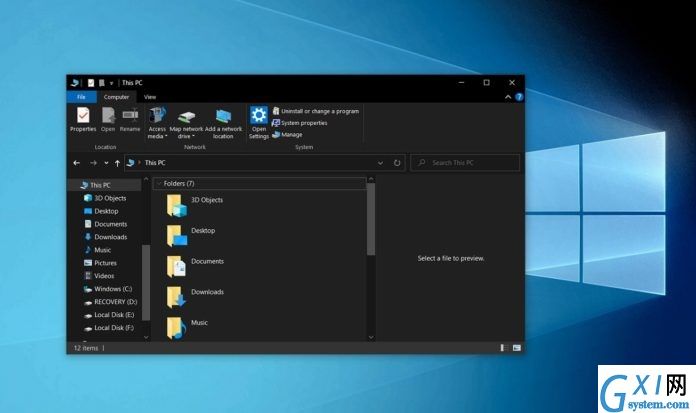
Task: Go forward with the right arrow
Action: 93,163
